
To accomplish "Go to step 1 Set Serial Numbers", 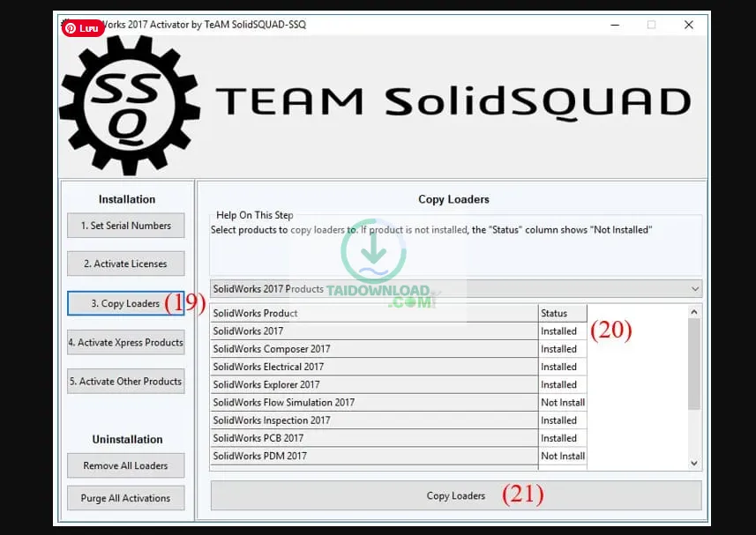I will click(126, 226).
